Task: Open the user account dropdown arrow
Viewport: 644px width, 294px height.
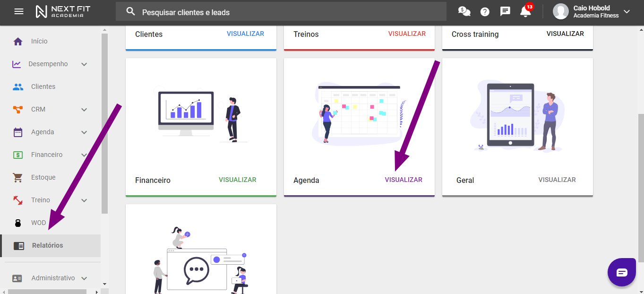Action: 627,12
